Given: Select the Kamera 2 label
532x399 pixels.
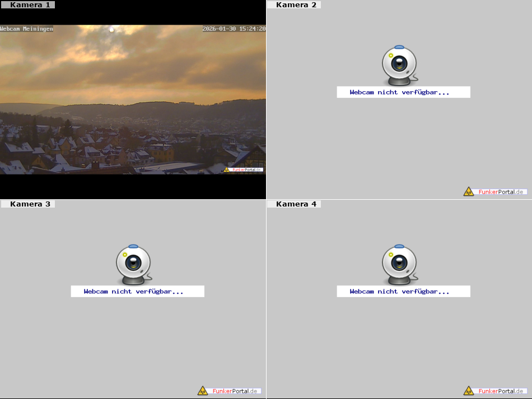Looking at the screenshot, I should point(296,5).
